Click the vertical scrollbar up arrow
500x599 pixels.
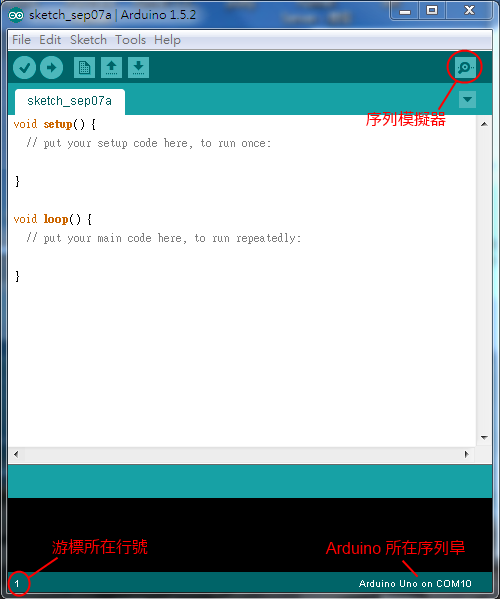pyautogui.click(x=484, y=124)
